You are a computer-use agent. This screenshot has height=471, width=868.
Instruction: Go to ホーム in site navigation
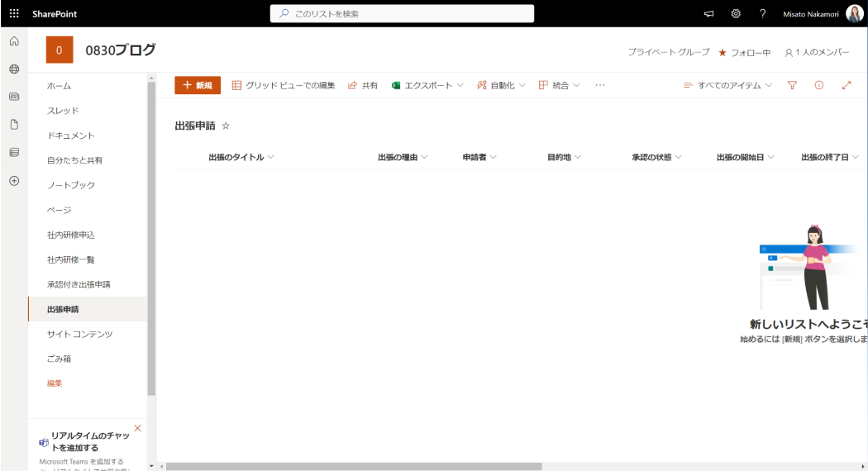60,86
